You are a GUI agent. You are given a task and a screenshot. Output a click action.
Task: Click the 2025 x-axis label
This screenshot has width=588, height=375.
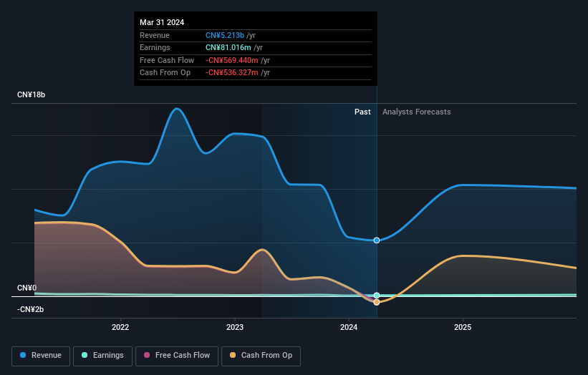[463, 328]
